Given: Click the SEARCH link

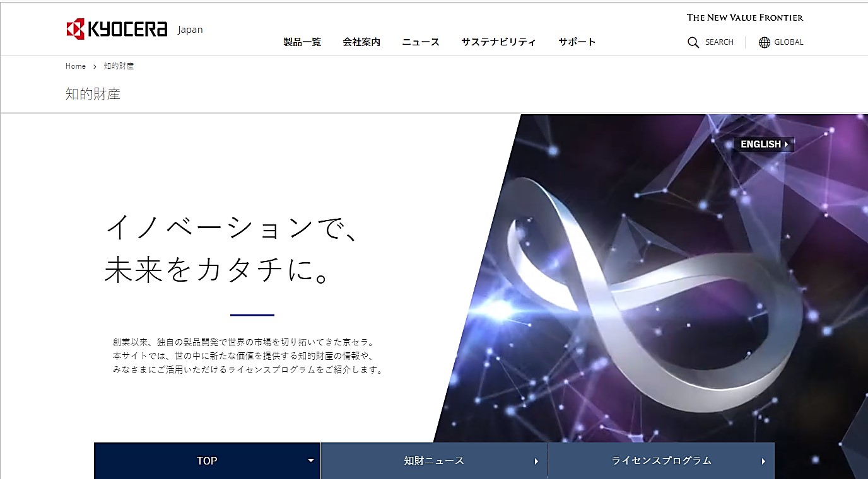Looking at the screenshot, I should pyautogui.click(x=719, y=42).
